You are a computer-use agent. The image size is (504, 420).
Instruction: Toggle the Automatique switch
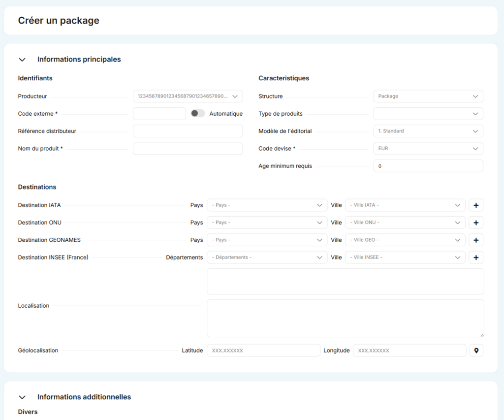pyautogui.click(x=198, y=114)
